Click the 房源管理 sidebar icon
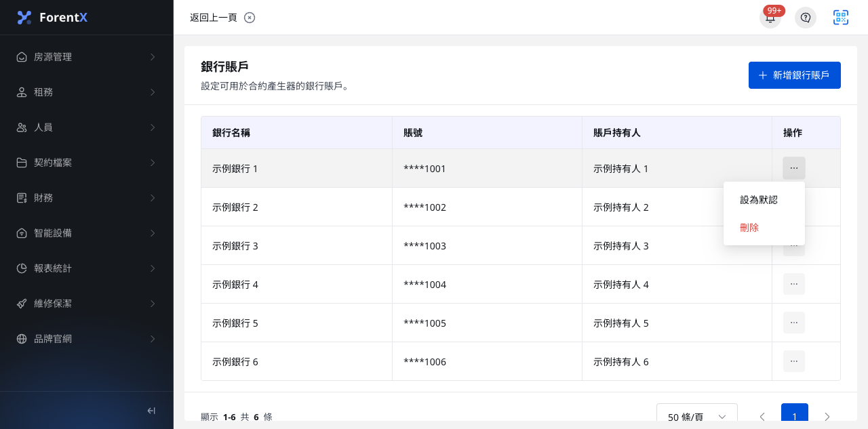The height and width of the screenshot is (429, 868). tap(22, 57)
